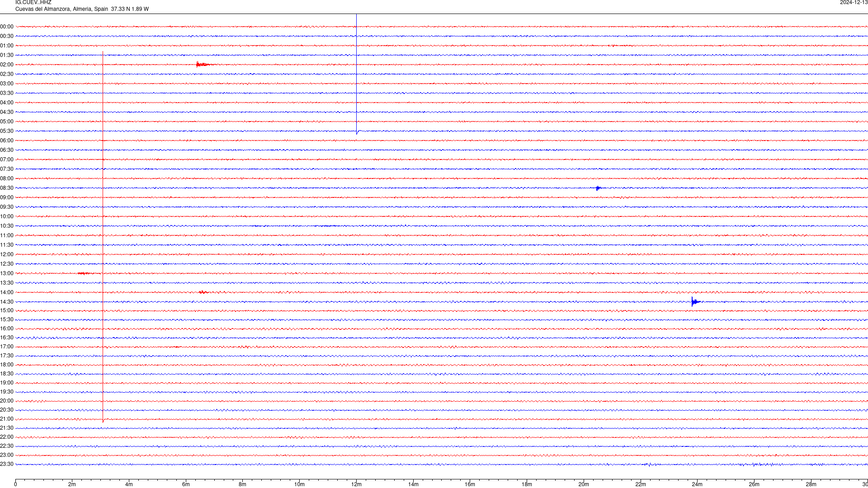Click the 20m axis tick label
Viewport: 868px width, 488px height.
click(584, 484)
